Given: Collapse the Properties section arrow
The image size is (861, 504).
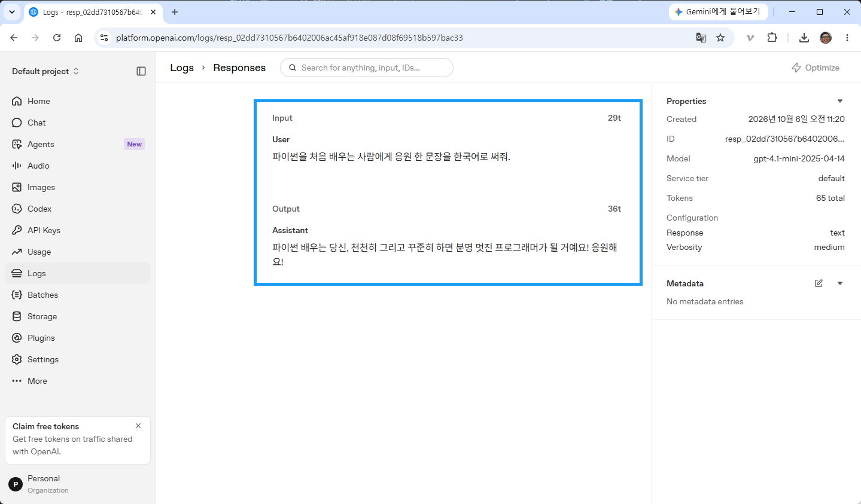Looking at the screenshot, I should [x=840, y=101].
